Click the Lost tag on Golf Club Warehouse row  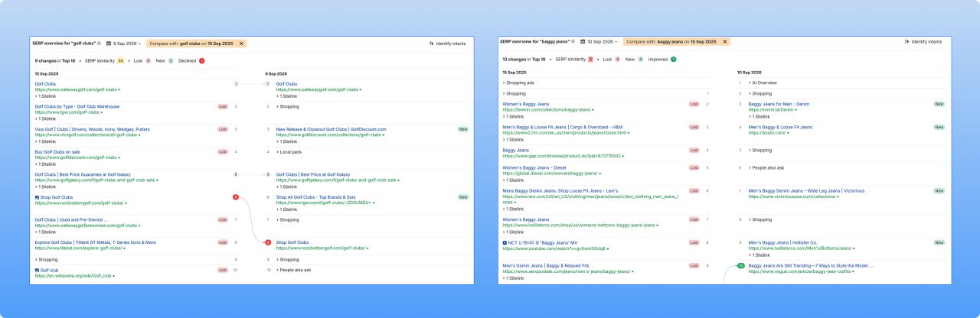pyautogui.click(x=223, y=106)
